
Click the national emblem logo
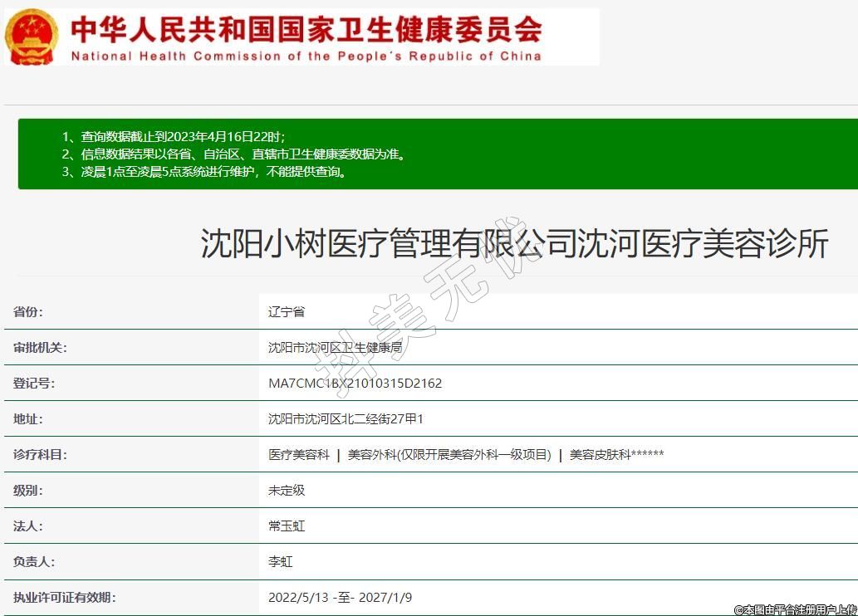[x=32, y=37]
